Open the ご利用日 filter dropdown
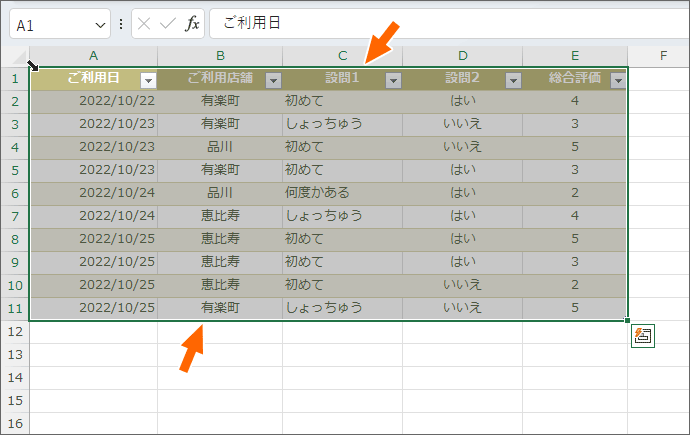This screenshot has height=435, width=690. point(148,80)
